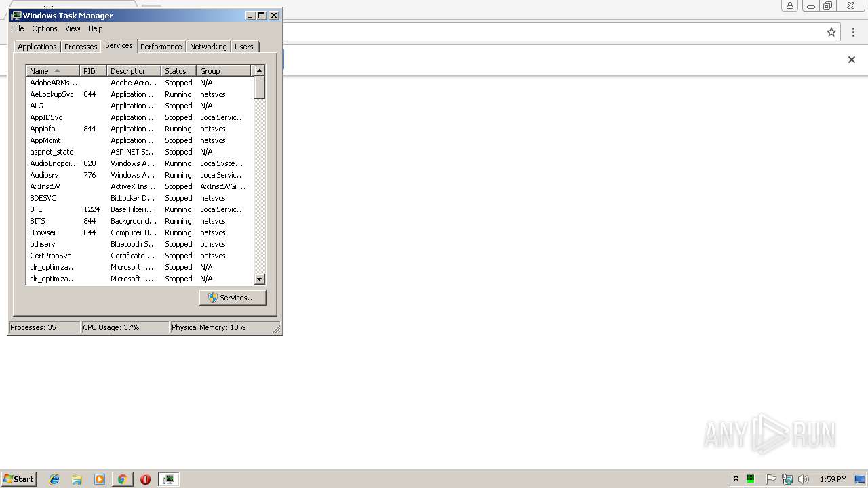Viewport: 868px width, 488px height.
Task: Switch to the Processes tab
Action: [81, 47]
